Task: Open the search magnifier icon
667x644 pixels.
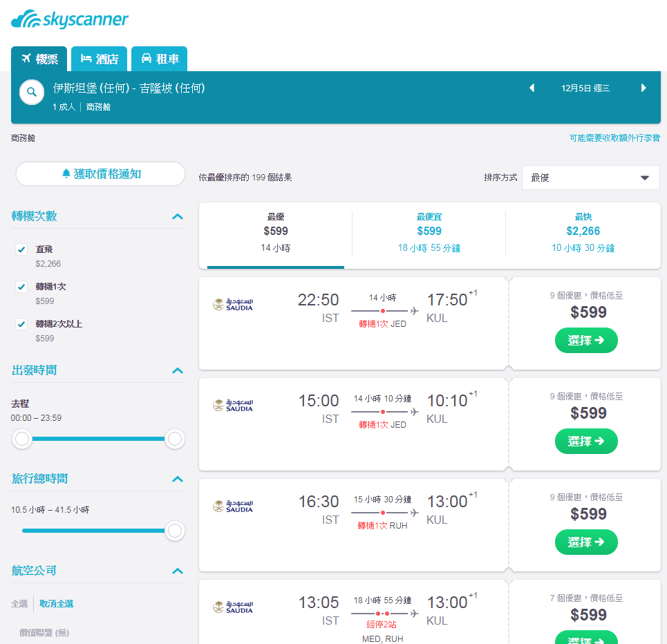Action: 32,92
